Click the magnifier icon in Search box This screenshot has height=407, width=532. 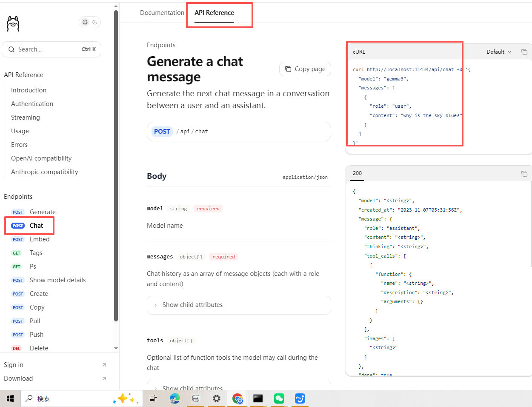[x=11, y=49]
